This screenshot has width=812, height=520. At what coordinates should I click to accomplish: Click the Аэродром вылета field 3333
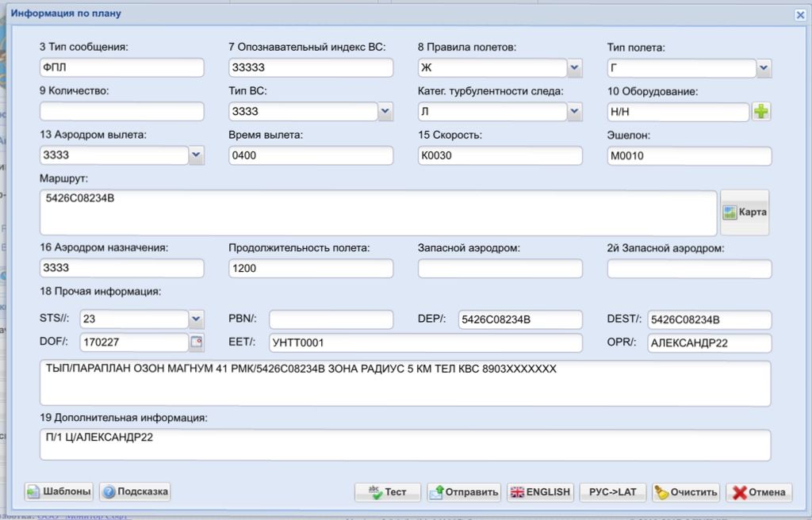coord(114,155)
